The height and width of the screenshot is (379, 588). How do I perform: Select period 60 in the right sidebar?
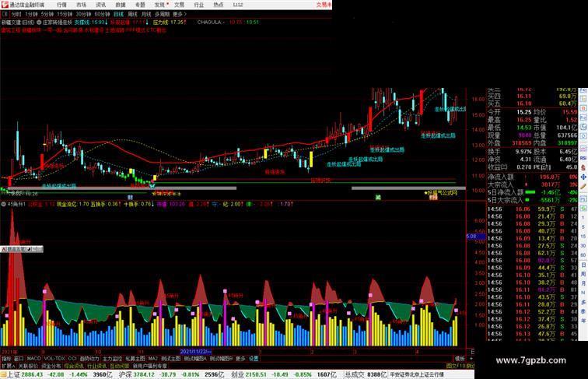click(583, 255)
